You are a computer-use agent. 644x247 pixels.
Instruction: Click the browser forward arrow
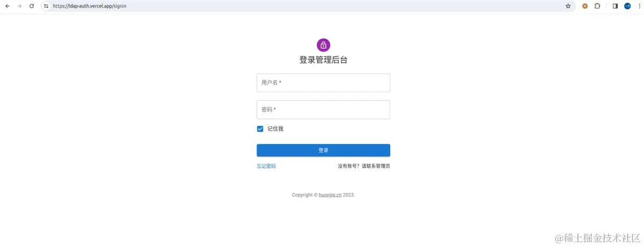coord(19,6)
